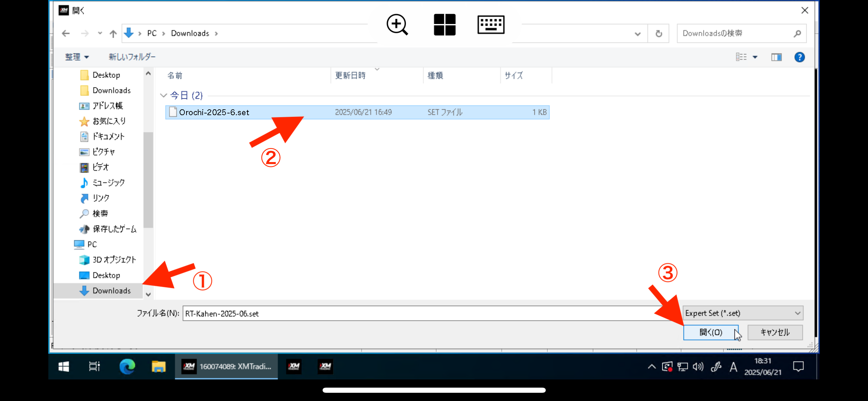
Task: Open volume control tray icon
Action: pos(698,367)
